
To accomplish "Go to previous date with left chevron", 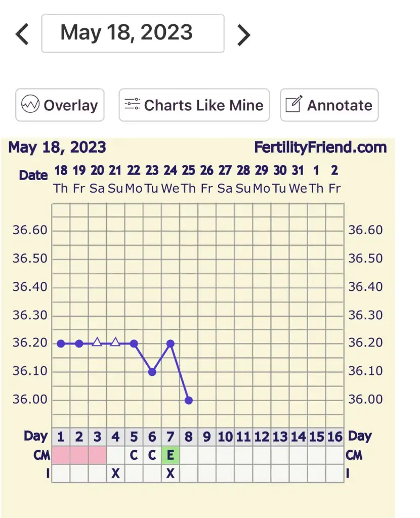I will (x=22, y=34).
